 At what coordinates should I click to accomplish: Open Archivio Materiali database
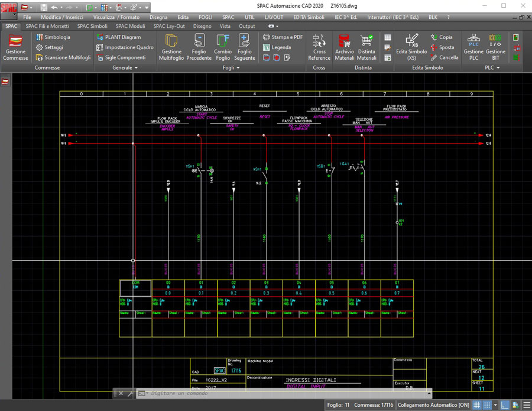pyautogui.click(x=345, y=47)
